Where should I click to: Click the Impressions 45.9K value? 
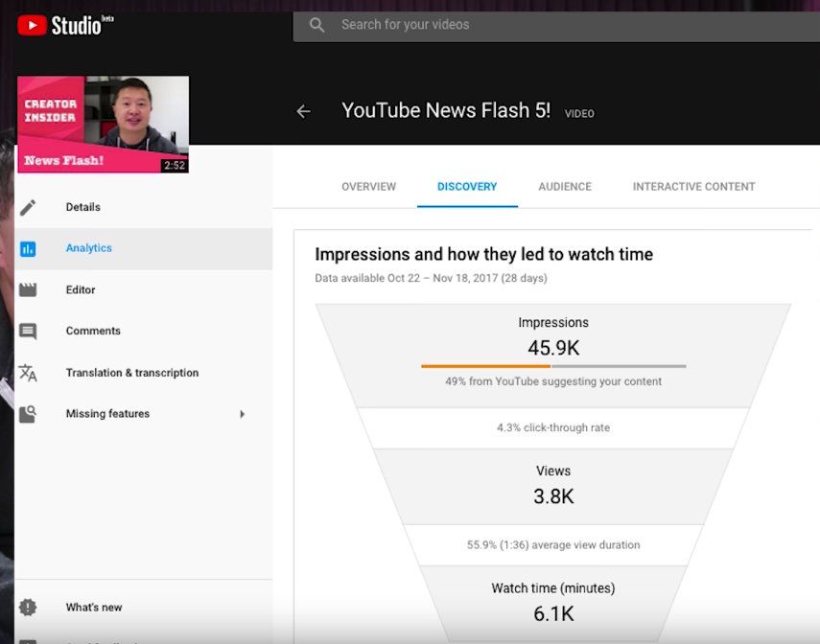click(x=553, y=348)
